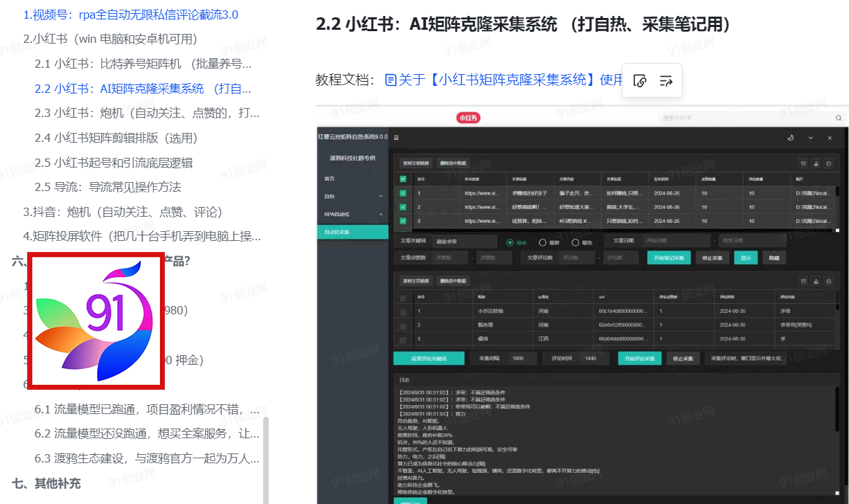The height and width of the screenshot is (504, 849).
Task: Click the 开始日期 date field
Action: click(x=676, y=241)
